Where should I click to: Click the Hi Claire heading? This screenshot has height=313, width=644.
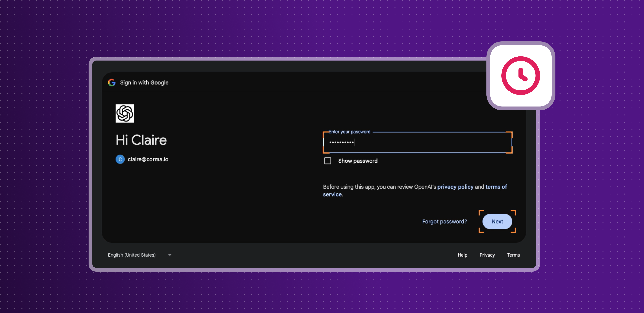click(141, 140)
